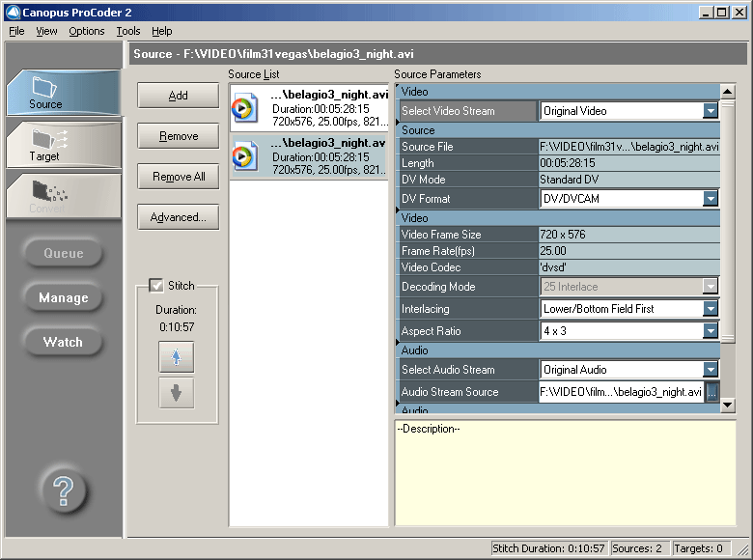Image resolution: width=753 pixels, height=560 pixels.
Task: Click the Queue button
Action: (64, 253)
